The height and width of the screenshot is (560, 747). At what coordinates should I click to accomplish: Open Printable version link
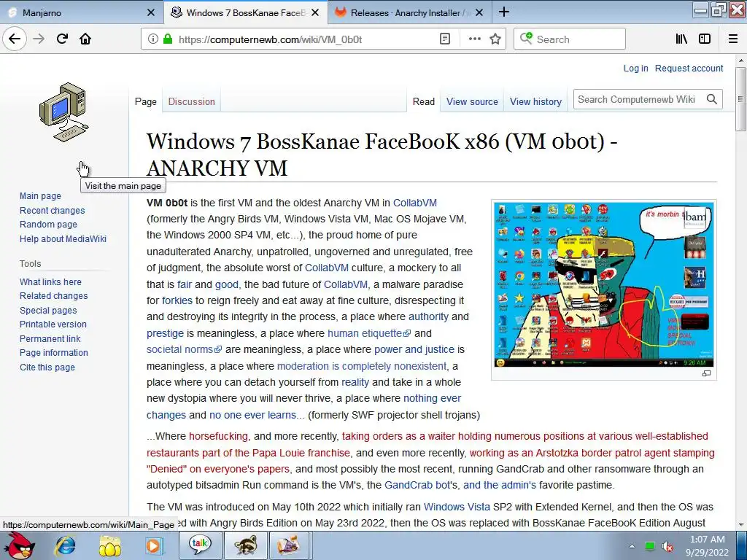(53, 324)
